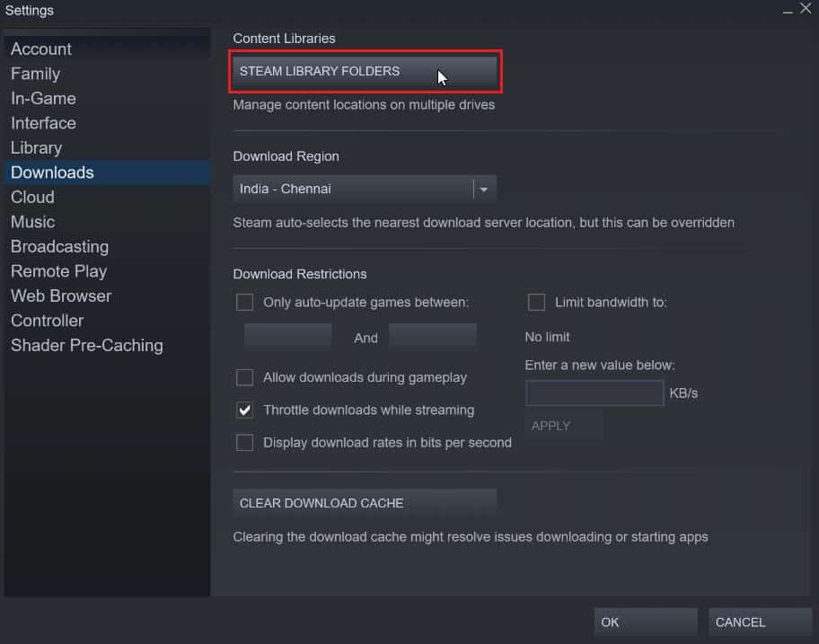
Task: Go to In-Game settings
Action: click(x=42, y=98)
